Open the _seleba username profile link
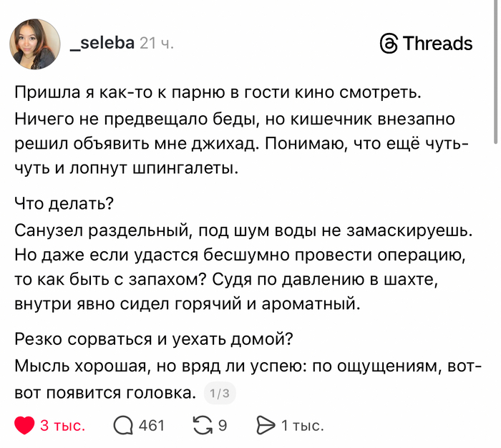 pyautogui.click(x=102, y=43)
